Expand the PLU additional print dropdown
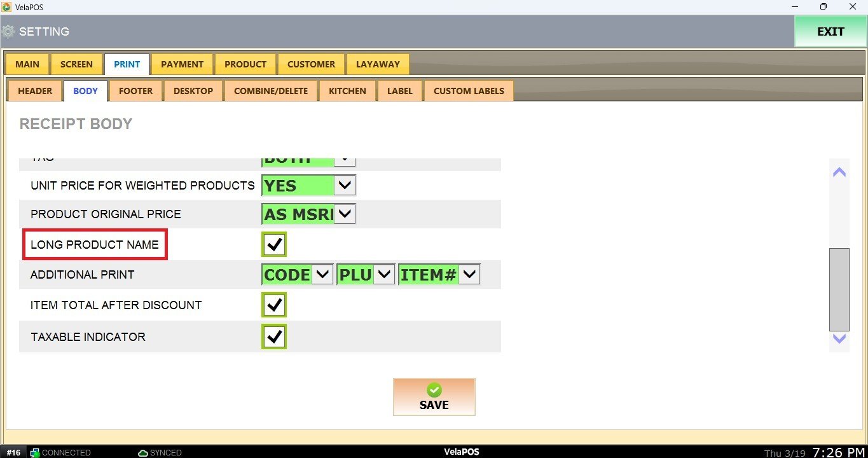868x458 pixels. [384, 275]
